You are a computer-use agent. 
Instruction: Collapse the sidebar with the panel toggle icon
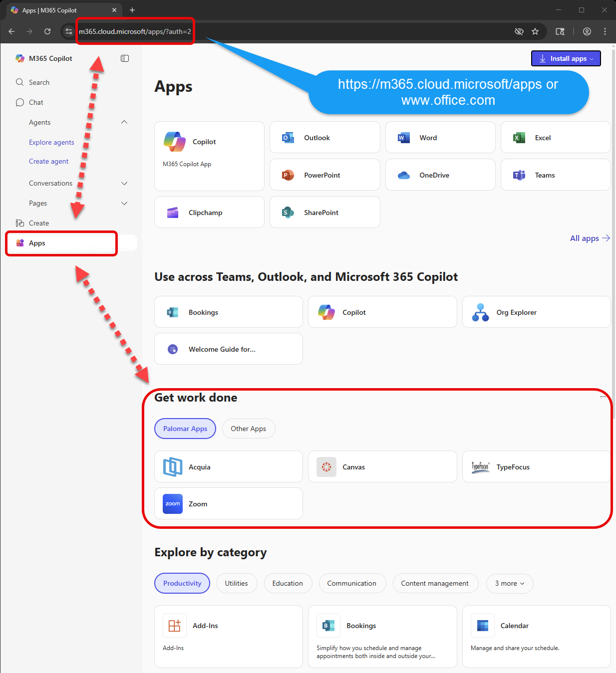point(125,58)
